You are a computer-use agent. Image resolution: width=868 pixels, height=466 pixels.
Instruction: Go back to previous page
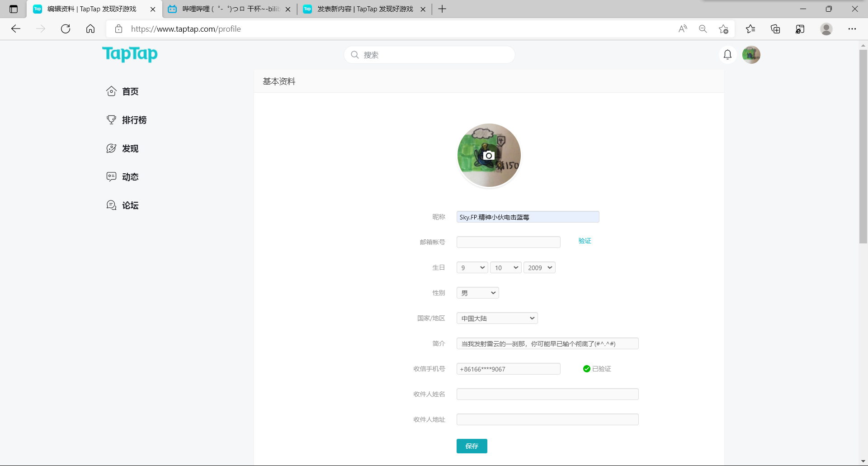[x=16, y=29]
